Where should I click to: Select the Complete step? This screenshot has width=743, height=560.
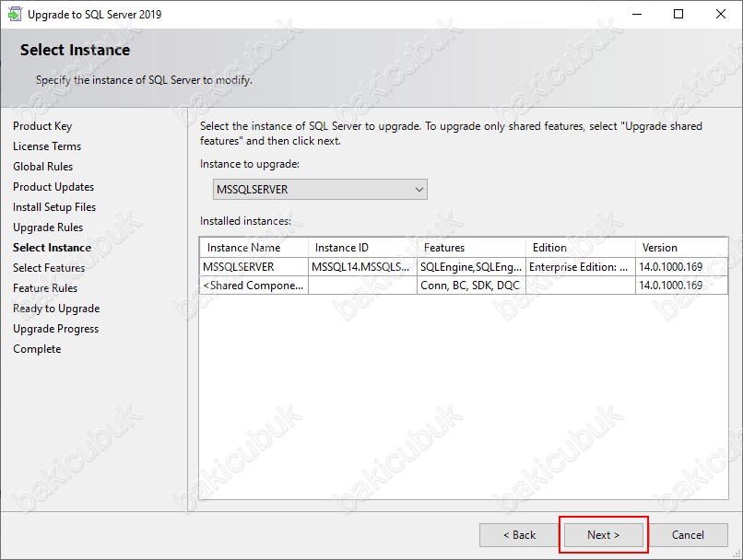coord(37,349)
